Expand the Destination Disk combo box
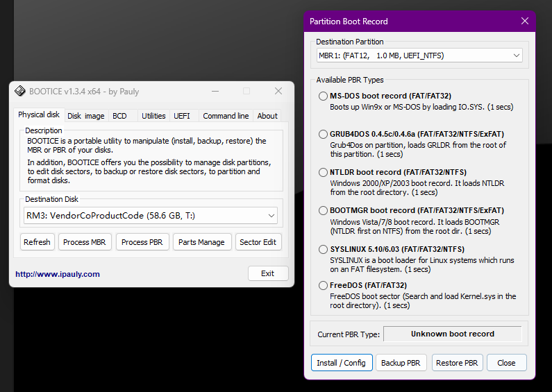The image size is (552, 392). (x=151, y=215)
